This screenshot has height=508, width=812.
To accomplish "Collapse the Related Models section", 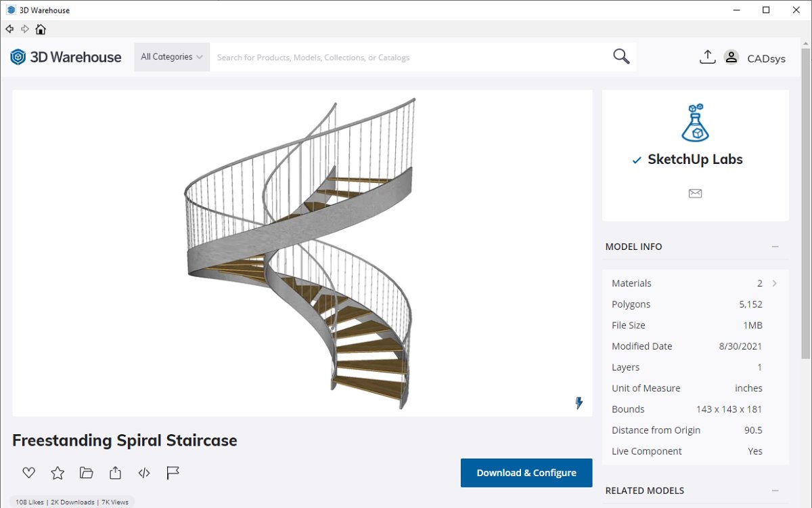I will point(775,491).
